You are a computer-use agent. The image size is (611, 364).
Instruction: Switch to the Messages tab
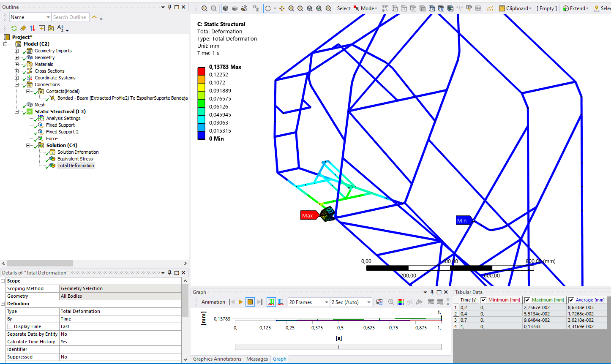257,359
